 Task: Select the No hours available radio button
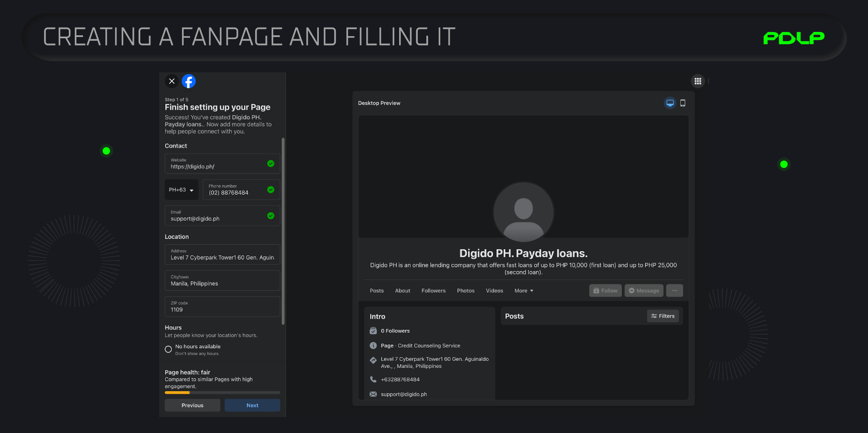coord(168,349)
